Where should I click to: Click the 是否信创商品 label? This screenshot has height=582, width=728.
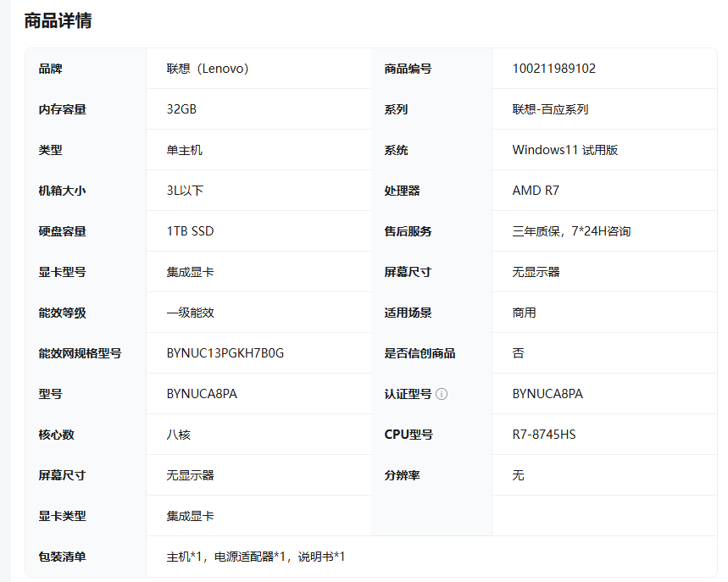(420, 353)
